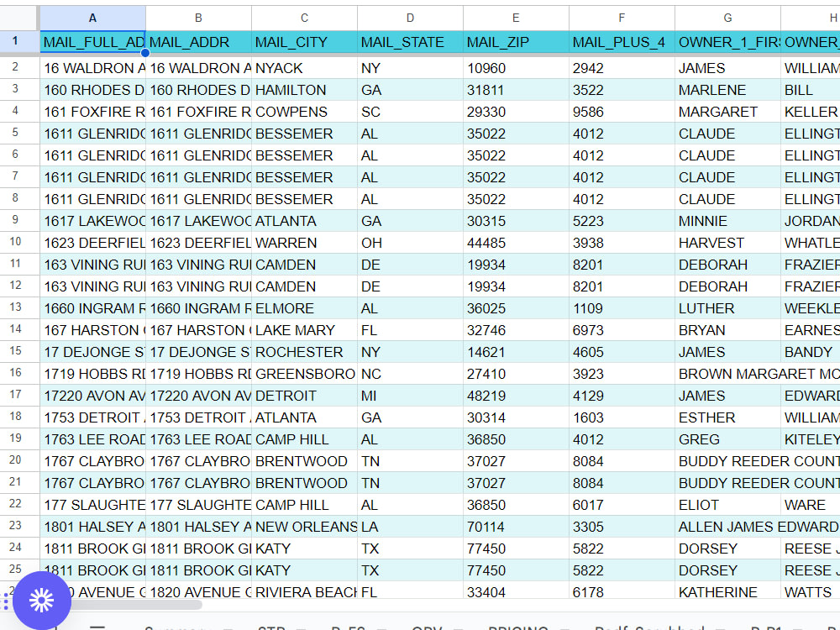Select the ELMORE city cell
Viewport: 840px width, 630px height.
[304, 308]
